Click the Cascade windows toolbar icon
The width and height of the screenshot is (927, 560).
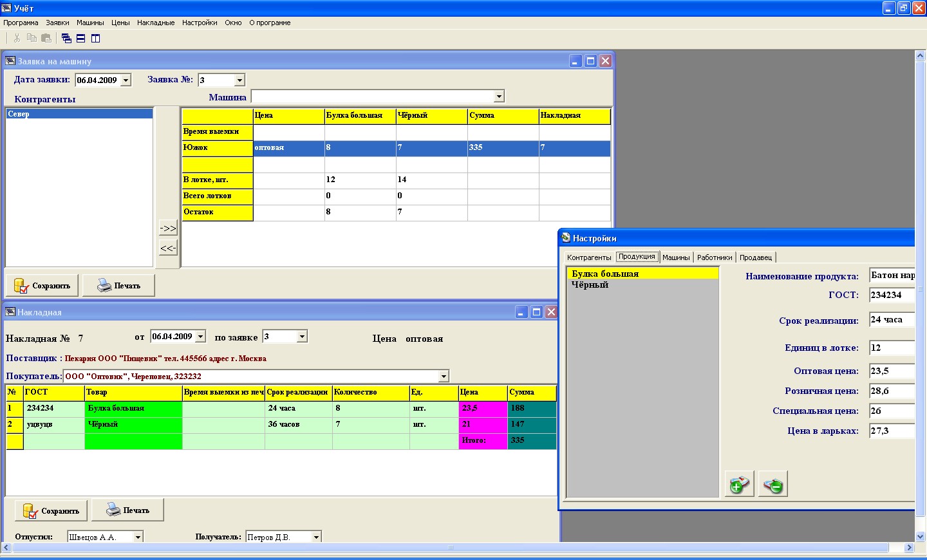point(66,39)
